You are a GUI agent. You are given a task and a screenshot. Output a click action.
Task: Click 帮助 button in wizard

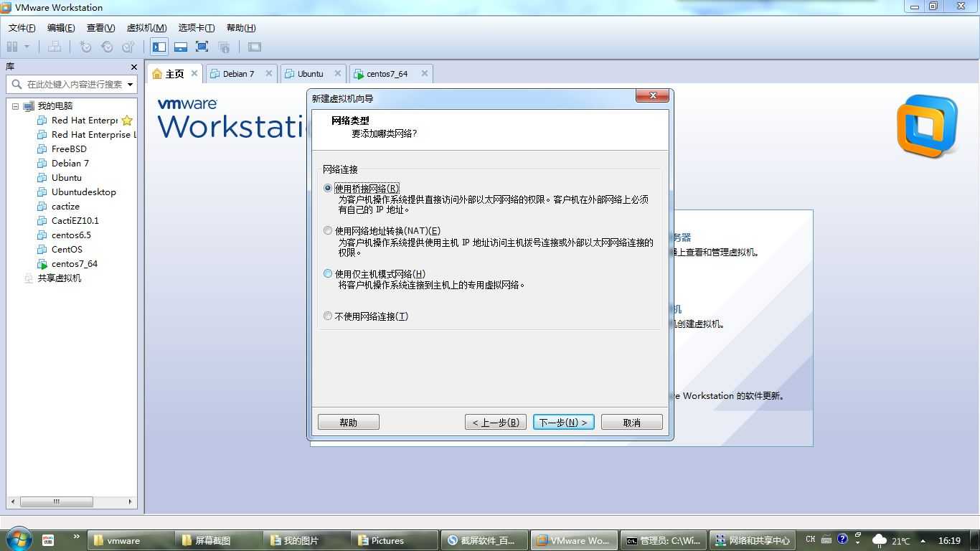click(349, 423)
